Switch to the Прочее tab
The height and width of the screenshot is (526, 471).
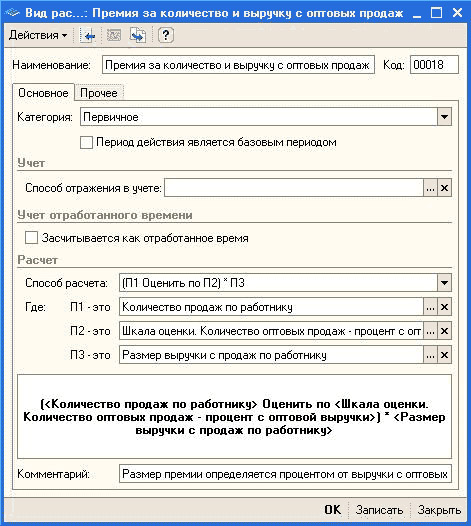99,93
